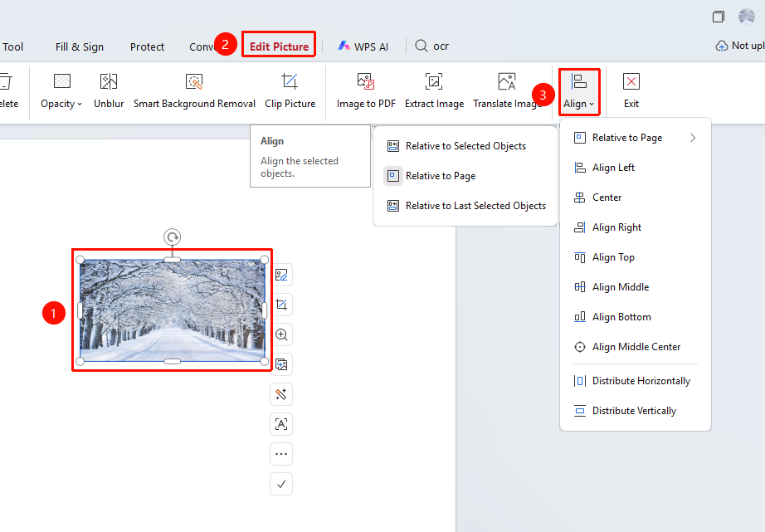Screen dimensions: 765x532
Task: Exit picture editing mode
Action: (x=631, y=90)
